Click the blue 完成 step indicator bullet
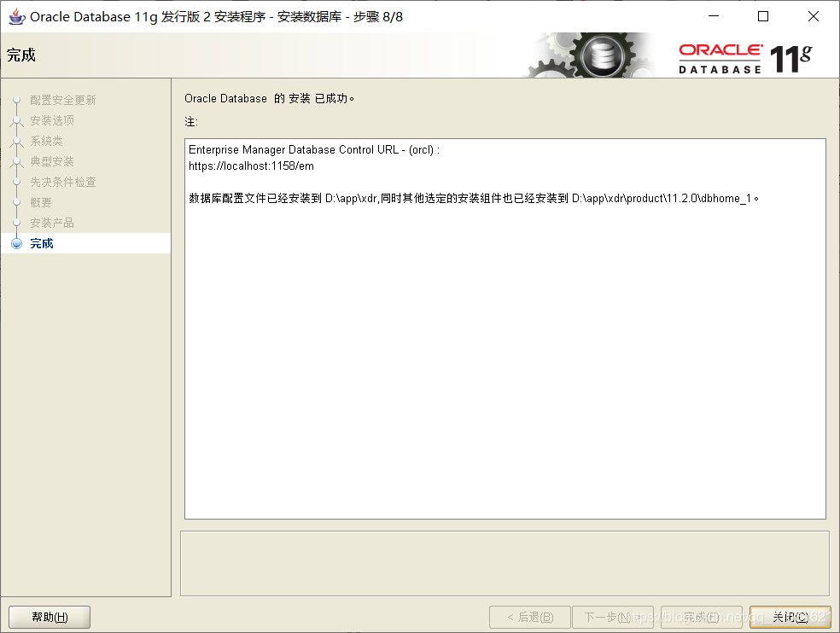The image size is (840, 633). (16, 243)
